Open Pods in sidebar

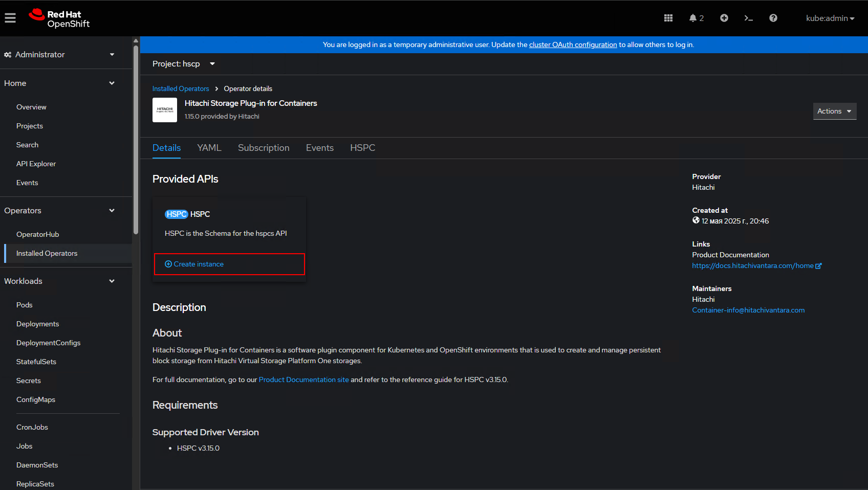pos(24,305)
